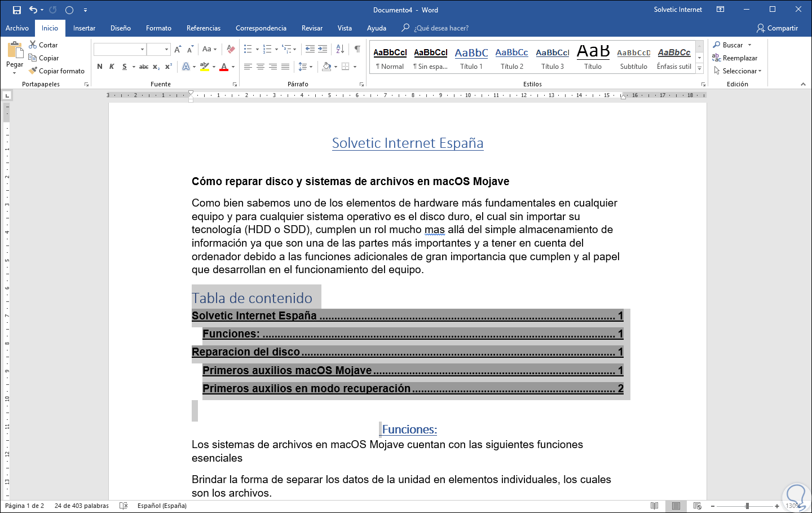The image size is (812, 513).
Task: Open the Párrafo dialog launcher
Action: 361,85
